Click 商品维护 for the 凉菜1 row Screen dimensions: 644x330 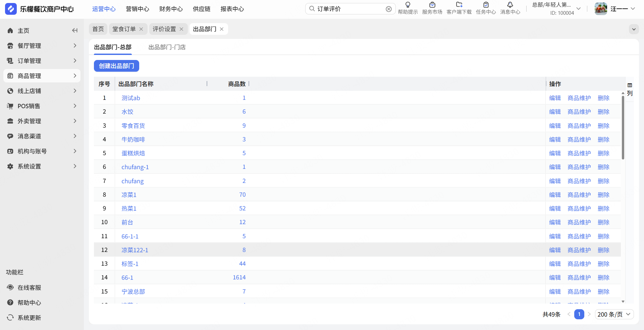click(x=579, y=195)
